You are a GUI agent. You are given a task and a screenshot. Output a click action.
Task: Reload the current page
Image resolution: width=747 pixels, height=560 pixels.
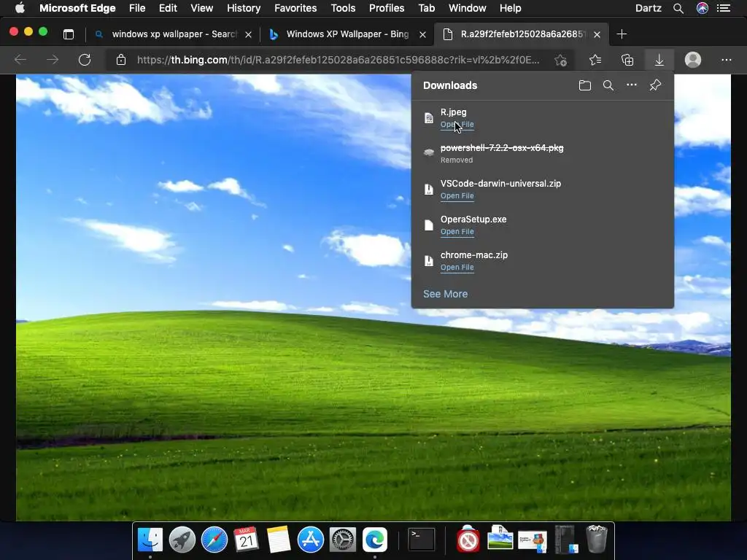[x=85, y=60]
